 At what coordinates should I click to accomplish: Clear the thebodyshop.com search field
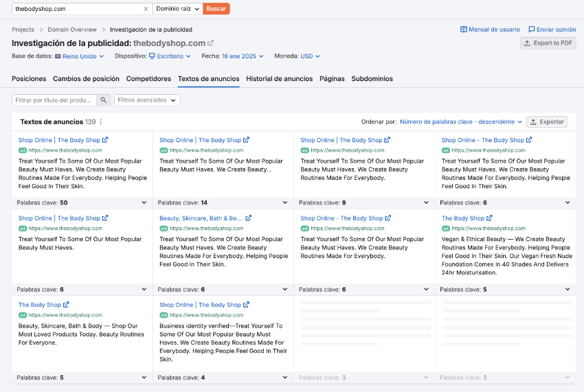point(146,9)
